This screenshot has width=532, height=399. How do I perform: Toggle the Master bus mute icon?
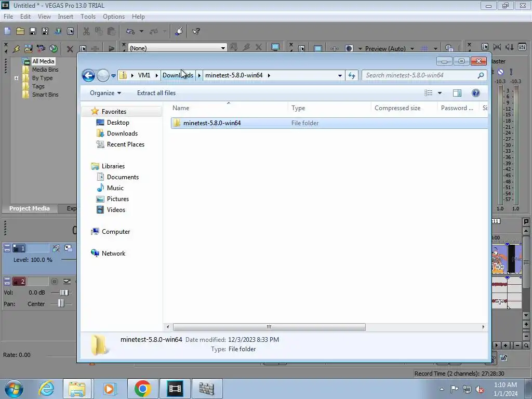pyautogui.click(x=500, y=72)
